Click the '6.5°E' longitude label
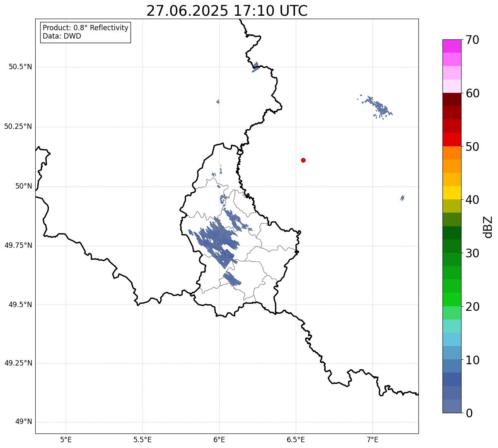Screen dimensions: 498x448 tap(296, 439)
